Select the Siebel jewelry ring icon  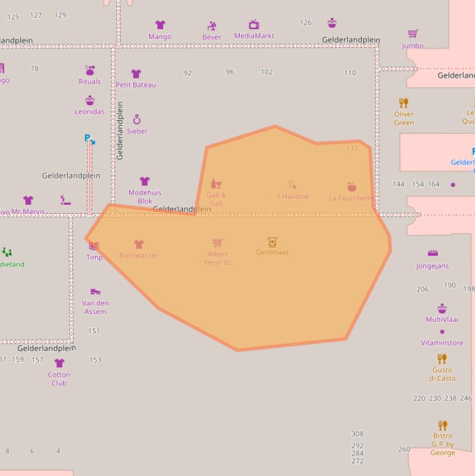pos(137,120)
